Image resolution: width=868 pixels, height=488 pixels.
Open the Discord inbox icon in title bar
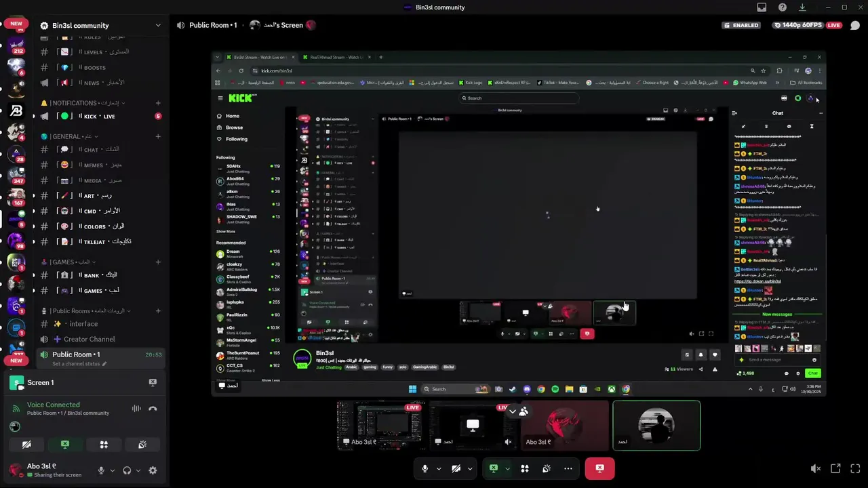click(x=762, y=7)
